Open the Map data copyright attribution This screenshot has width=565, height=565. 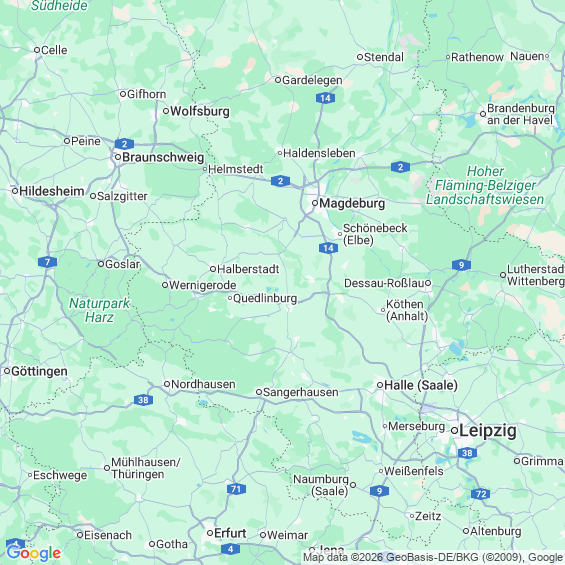coord(433,558)
